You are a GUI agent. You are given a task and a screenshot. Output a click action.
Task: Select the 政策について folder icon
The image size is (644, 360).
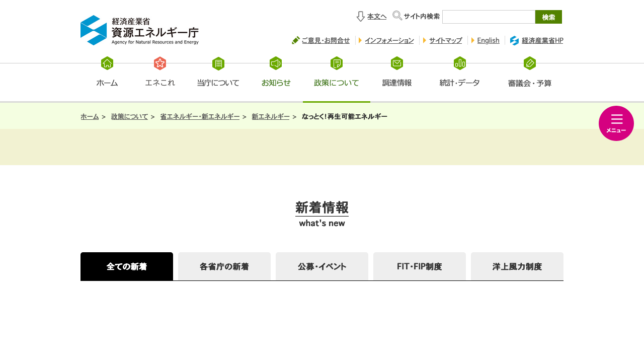pyautogui.click(x=336, y=63)
